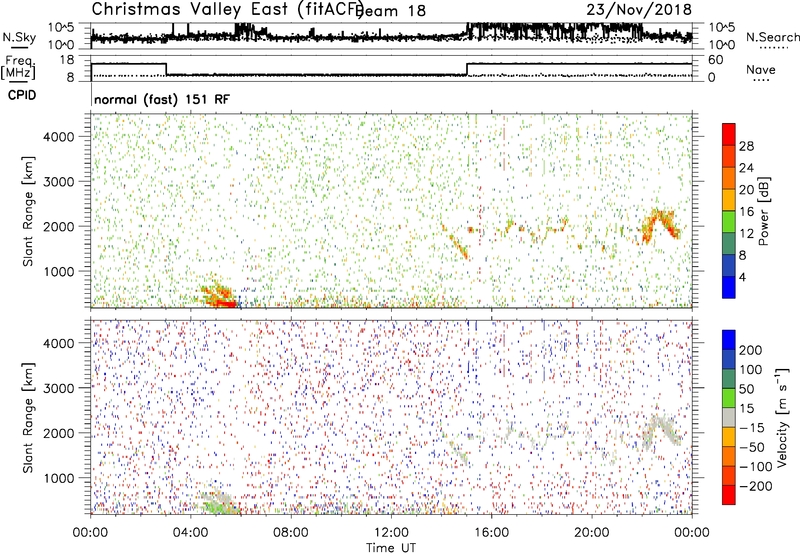The height and width of the screenshot is (554, 800).
Task: Click the red near-range echo patch around 05:00
Action: 218,297
